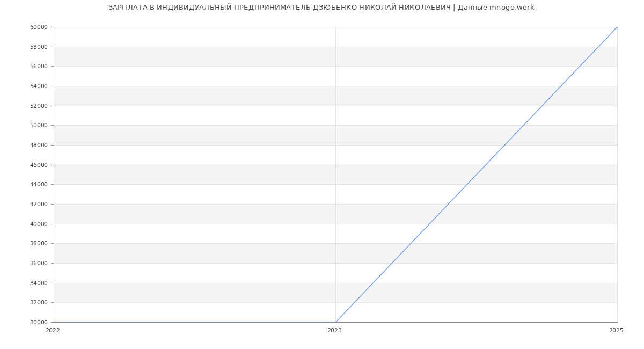The height and width of the screenshot is (349, 644).
Task: Click the line's peak point at 2025
Action: 617,27
